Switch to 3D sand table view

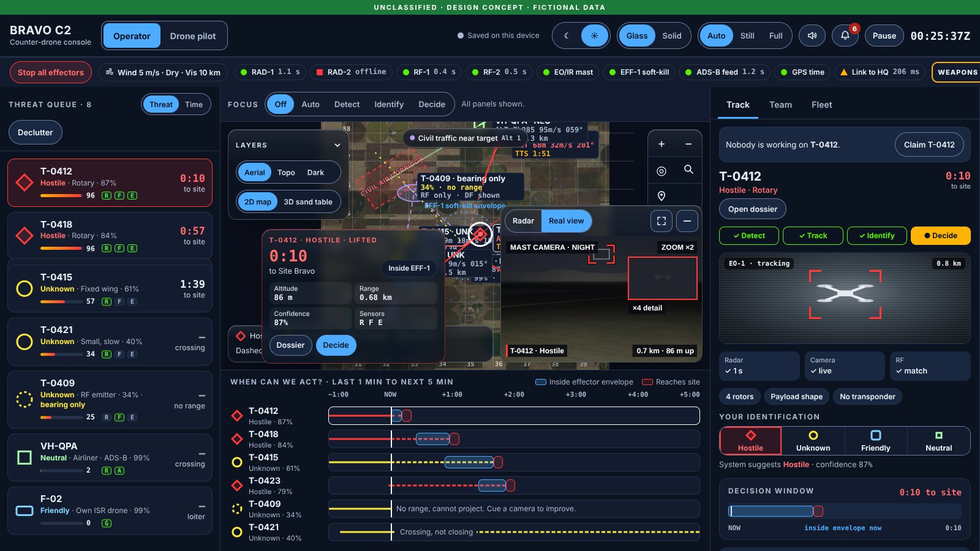(308, 201)
